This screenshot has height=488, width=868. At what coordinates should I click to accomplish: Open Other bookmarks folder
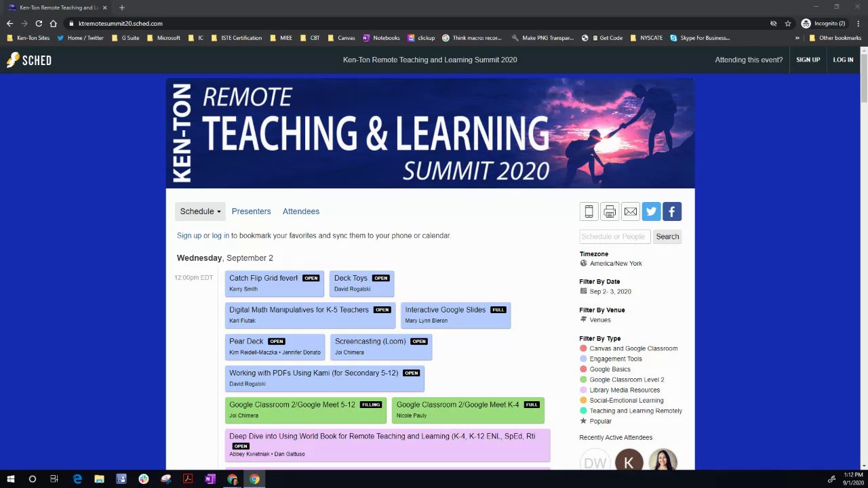pos(835,38)
